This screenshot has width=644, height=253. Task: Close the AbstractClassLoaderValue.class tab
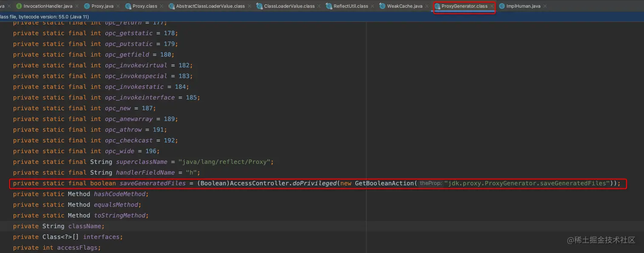[x=250, y=6]
